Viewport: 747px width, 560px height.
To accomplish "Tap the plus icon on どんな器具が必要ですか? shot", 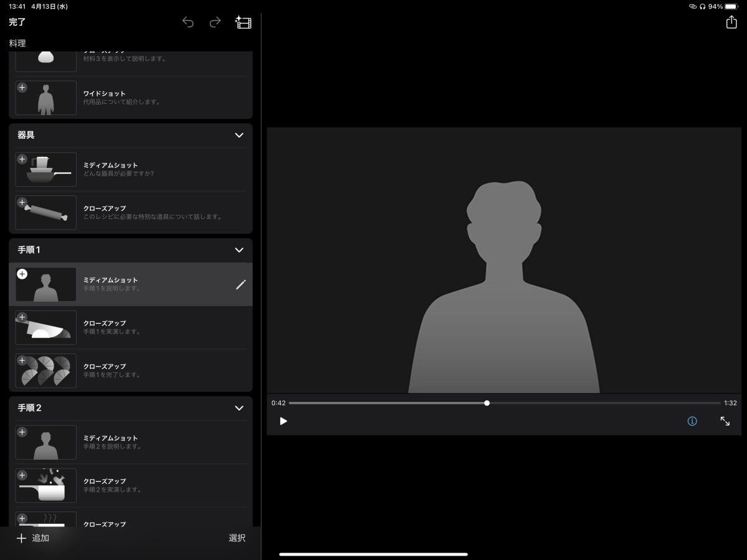I will [22, 159].
